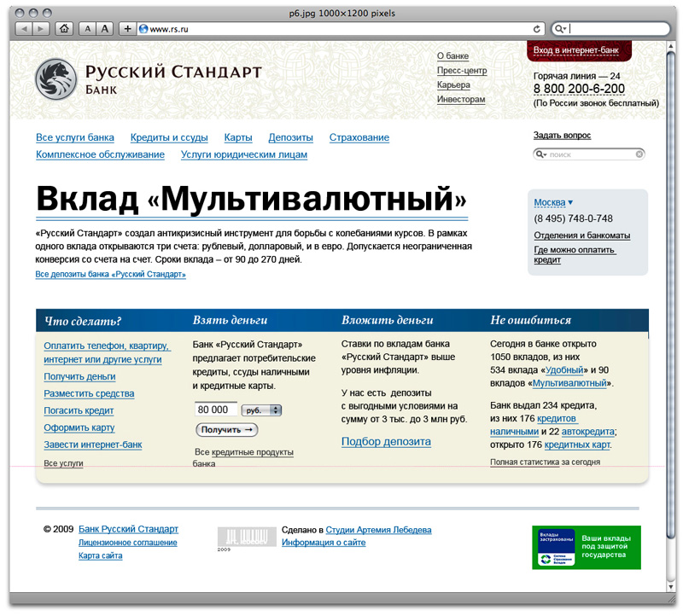Screen dimensions: 683x616
Task: Click the deposit insurance green banner
Action: [586, 547]
